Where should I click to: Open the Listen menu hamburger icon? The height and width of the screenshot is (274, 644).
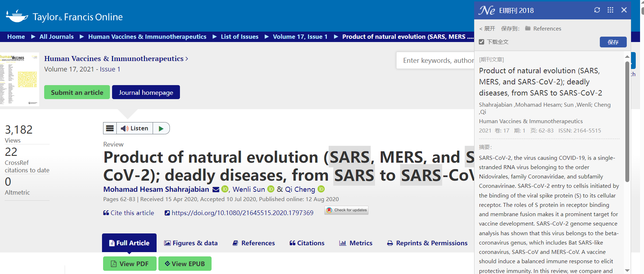(x=110, y=128)
